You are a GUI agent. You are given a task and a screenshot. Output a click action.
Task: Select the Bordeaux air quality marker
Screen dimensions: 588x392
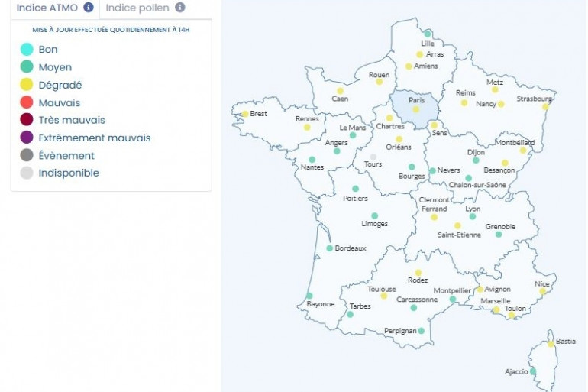point(330,248)
